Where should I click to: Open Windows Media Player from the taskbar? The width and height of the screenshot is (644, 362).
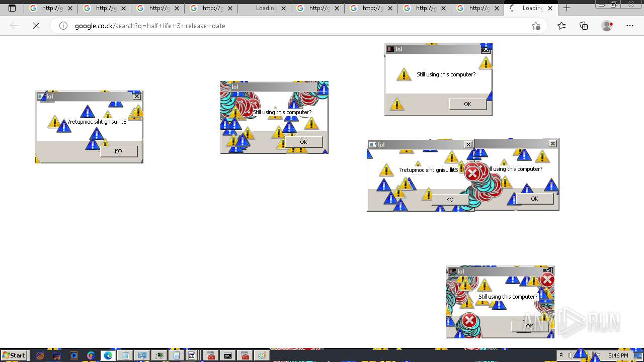74,355
